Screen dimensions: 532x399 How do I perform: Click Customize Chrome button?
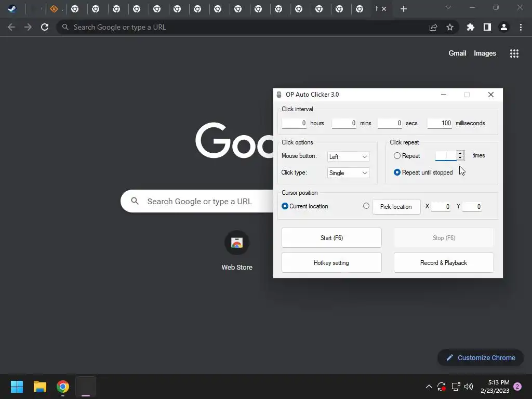pyautogui.click(x=481, y=357)
